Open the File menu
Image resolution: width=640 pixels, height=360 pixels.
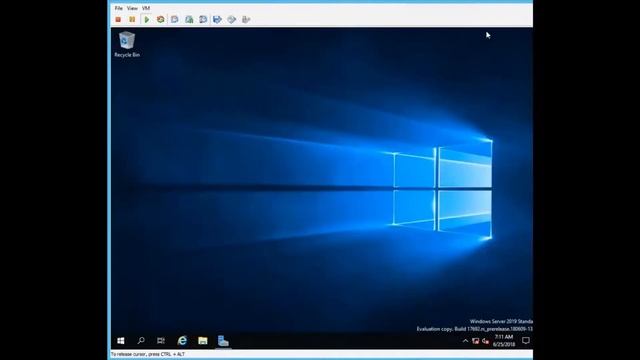118,8
